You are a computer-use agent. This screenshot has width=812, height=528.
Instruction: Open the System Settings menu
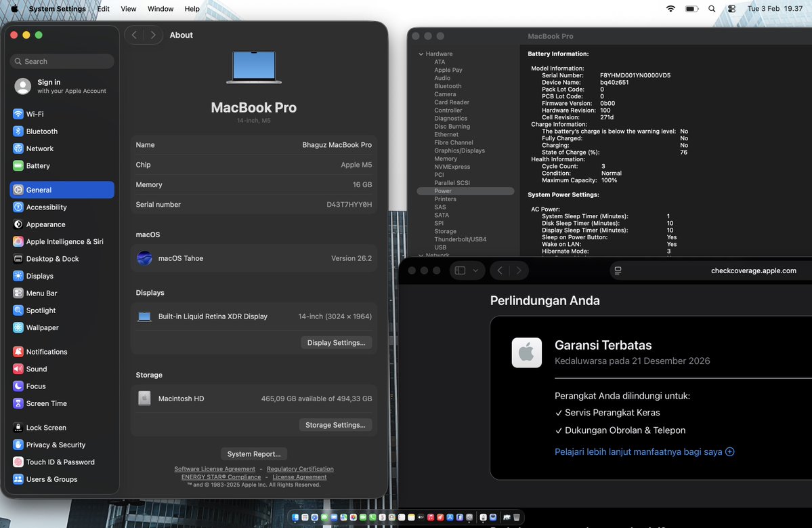[58, 9]
